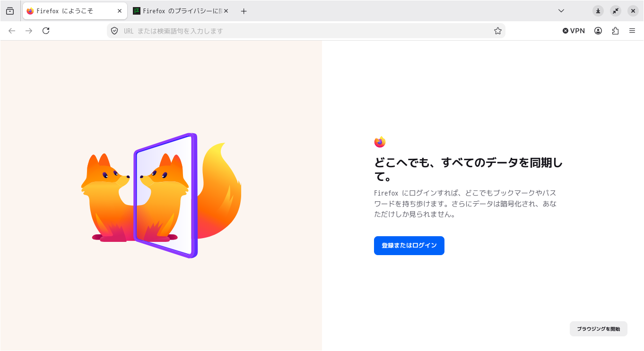
Task: Go back with the left arrow
Action: point(12,31)
